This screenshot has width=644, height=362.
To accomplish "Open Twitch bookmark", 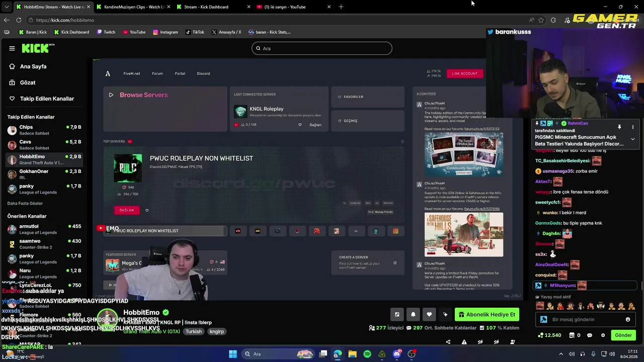I will [106, 32].
